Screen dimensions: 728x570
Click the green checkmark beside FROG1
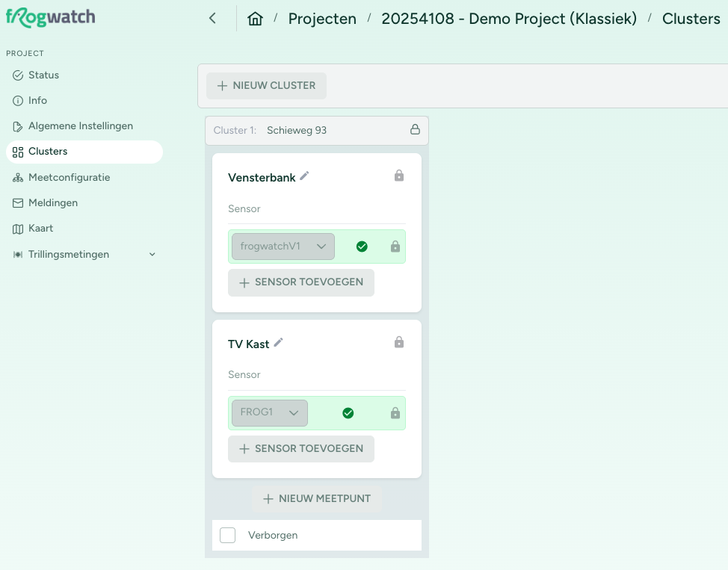point(348,413)
